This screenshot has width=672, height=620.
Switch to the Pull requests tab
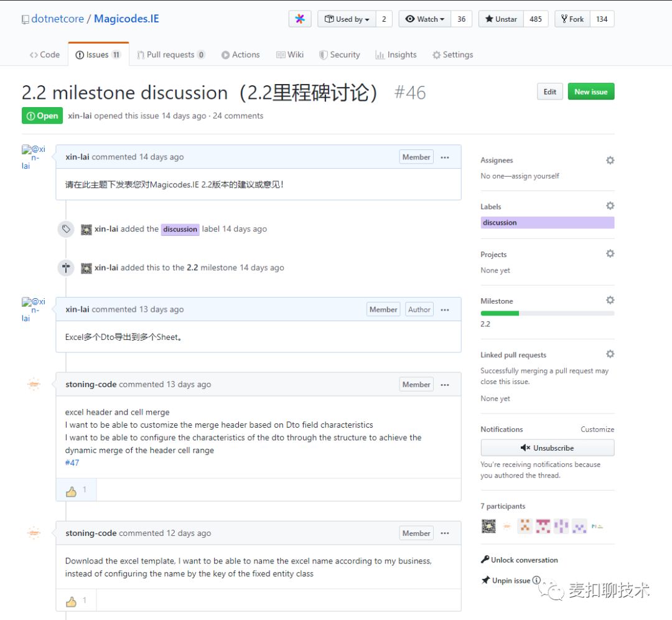coord(171,55)
